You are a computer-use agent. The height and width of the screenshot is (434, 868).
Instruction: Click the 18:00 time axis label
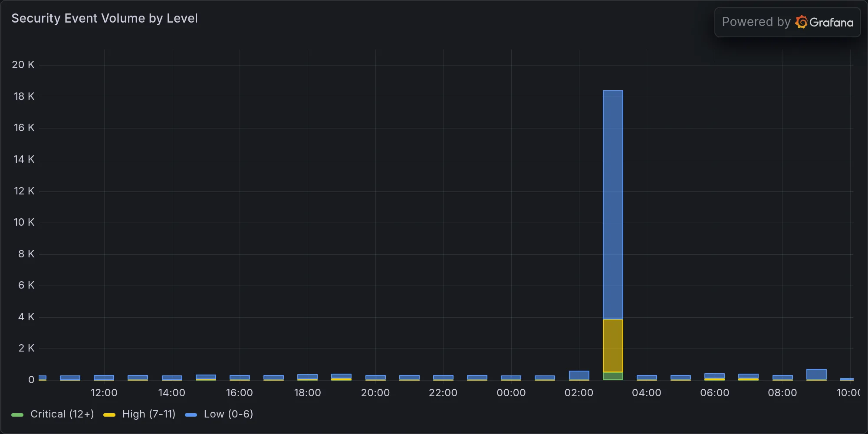[308, 393]
